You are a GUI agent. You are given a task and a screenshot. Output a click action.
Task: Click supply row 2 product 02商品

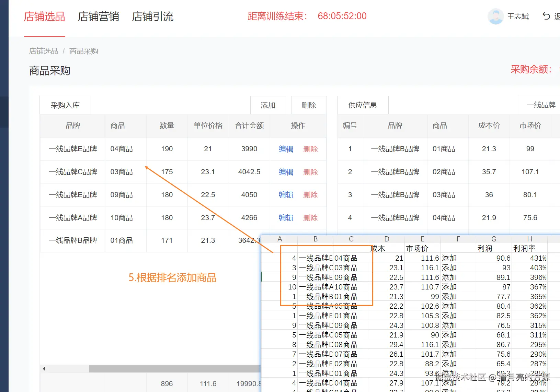tap(444, 172)
